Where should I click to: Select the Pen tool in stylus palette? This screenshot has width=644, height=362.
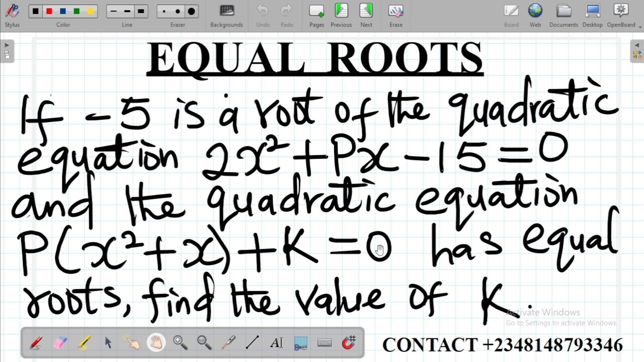[36, 343]
